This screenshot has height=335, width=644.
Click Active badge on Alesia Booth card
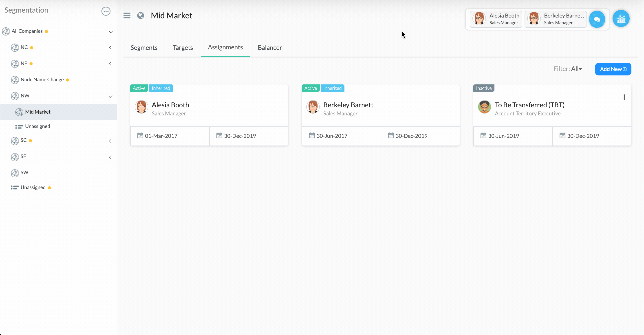(139, 88)
